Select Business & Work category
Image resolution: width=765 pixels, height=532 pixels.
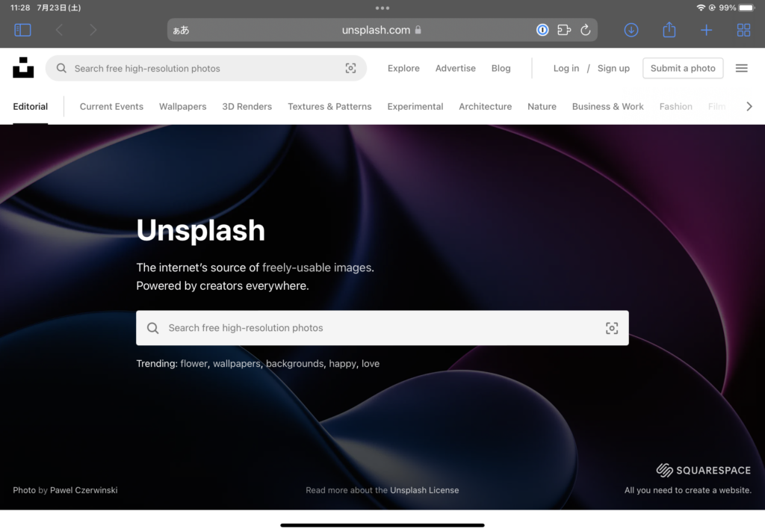coord(607,106)
